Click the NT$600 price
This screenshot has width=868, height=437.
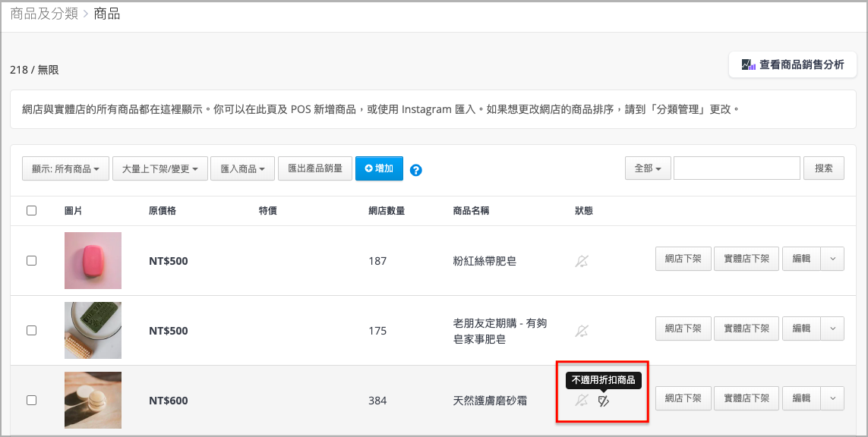[169, 401]
